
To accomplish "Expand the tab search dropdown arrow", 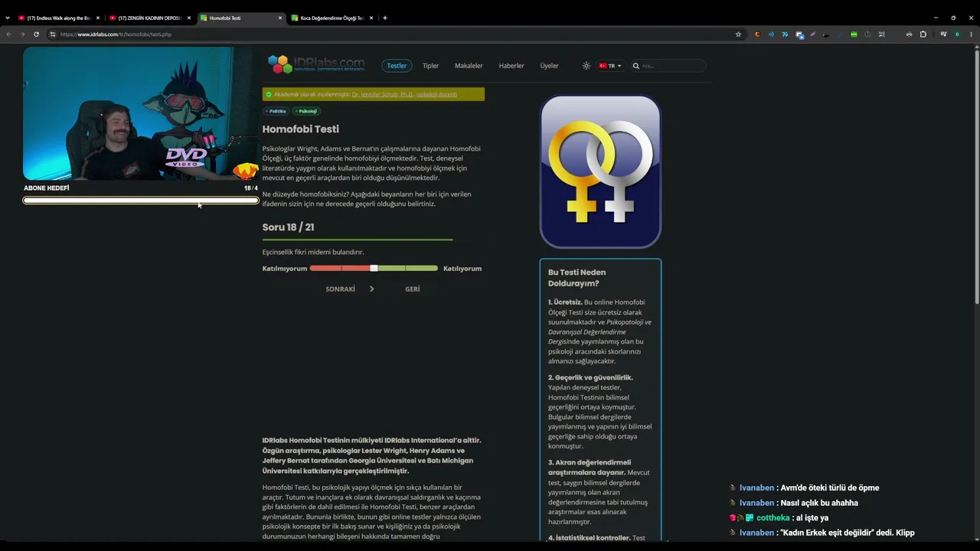I will coord(8,18).
